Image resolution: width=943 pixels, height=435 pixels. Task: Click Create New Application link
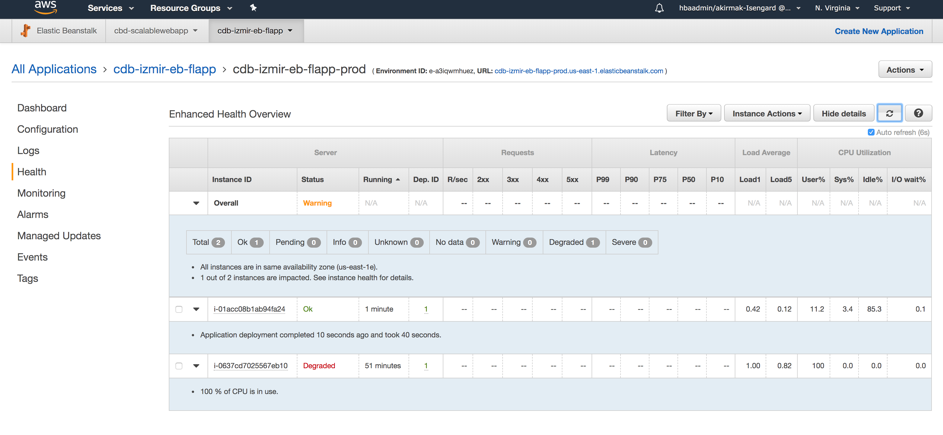point(879,31)
